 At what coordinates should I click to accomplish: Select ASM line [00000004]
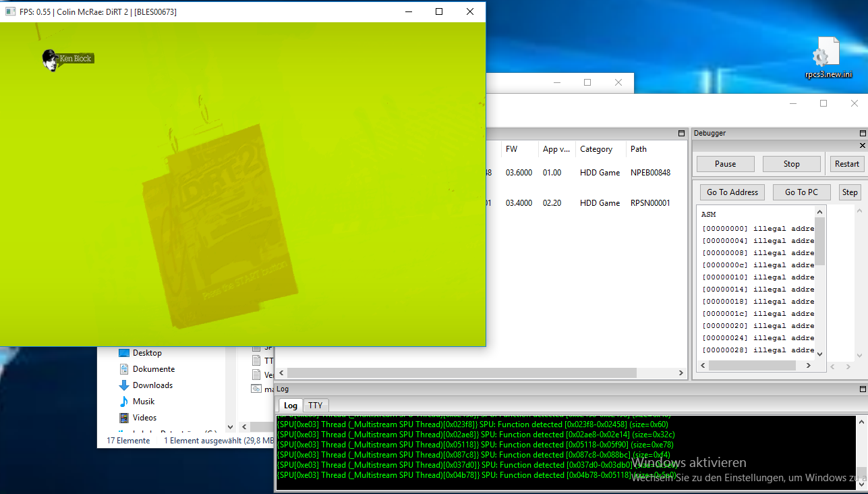point(758,241)
